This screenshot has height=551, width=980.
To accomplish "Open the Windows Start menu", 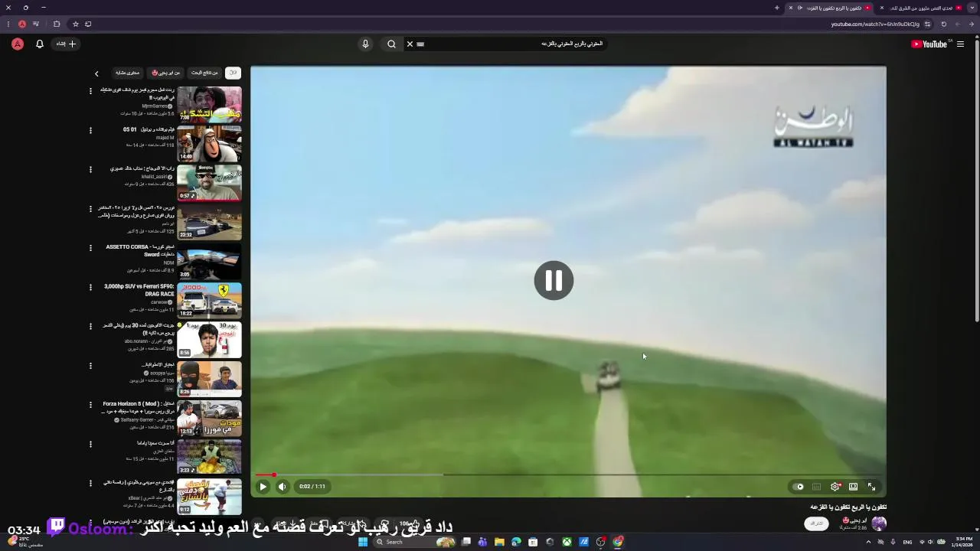I will click(363, 542).
